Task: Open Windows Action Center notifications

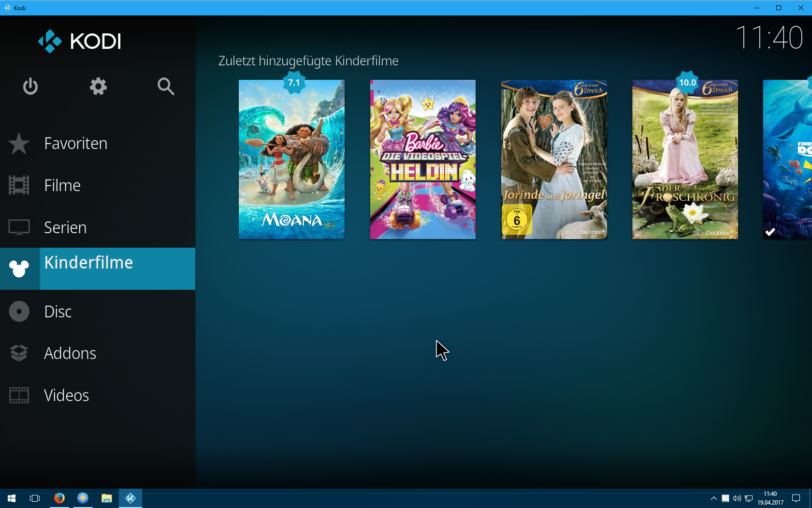Action: tap(796, 498)
